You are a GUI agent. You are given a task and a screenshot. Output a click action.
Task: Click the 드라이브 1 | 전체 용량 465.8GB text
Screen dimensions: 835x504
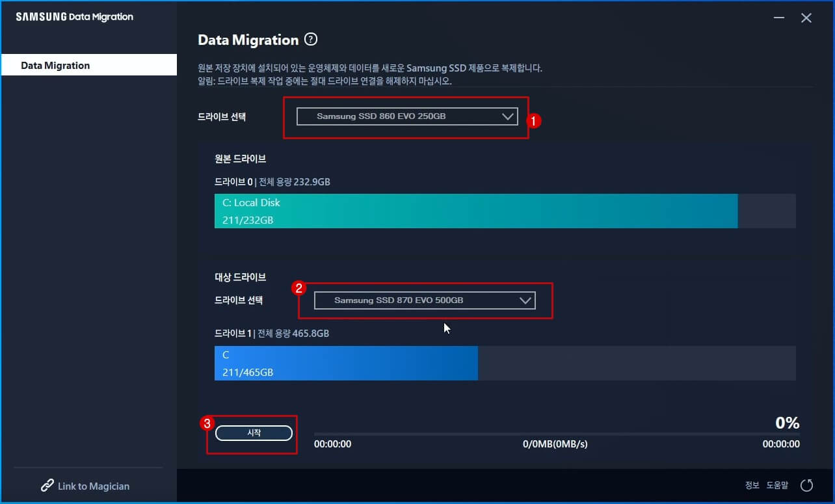coord(272,334)
